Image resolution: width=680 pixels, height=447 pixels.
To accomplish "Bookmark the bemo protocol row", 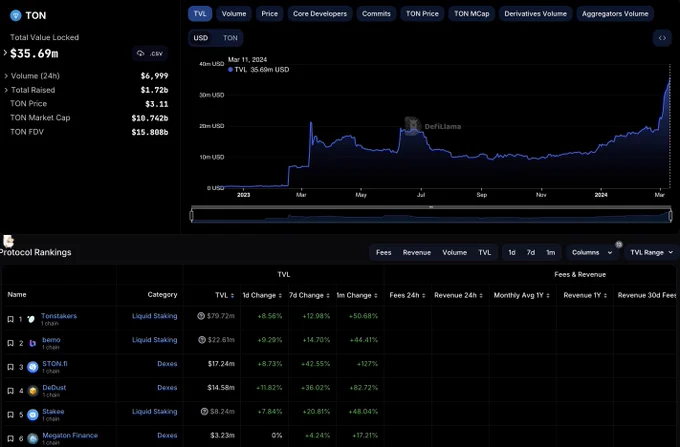I will point(10,343).
